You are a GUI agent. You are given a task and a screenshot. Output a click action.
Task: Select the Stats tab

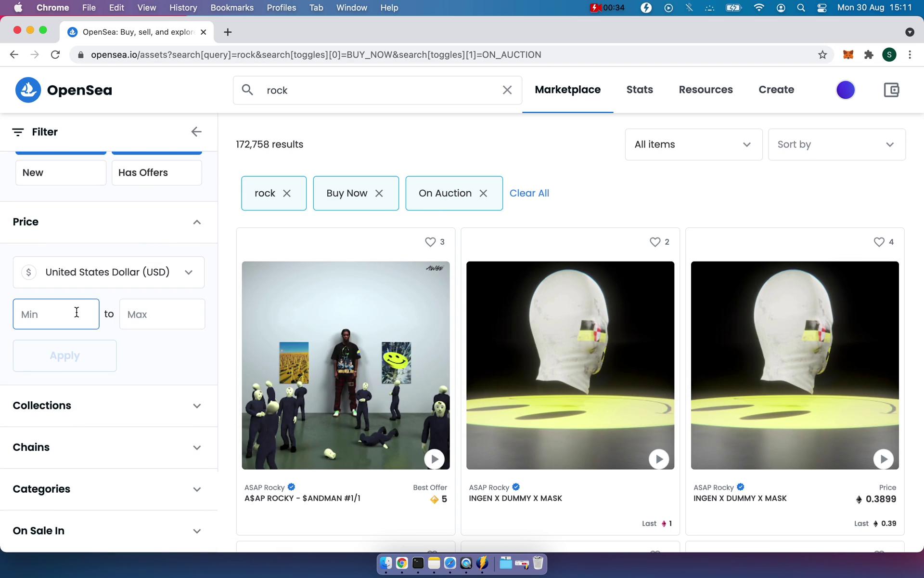[639, 89]
